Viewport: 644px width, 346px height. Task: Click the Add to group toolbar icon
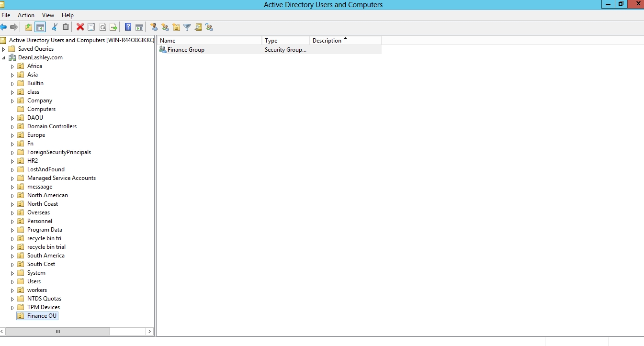click(209, 27)
